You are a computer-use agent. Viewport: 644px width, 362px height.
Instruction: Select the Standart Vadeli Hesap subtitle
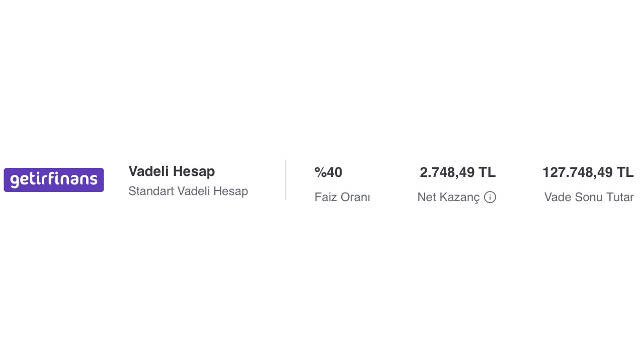[188, 191]
